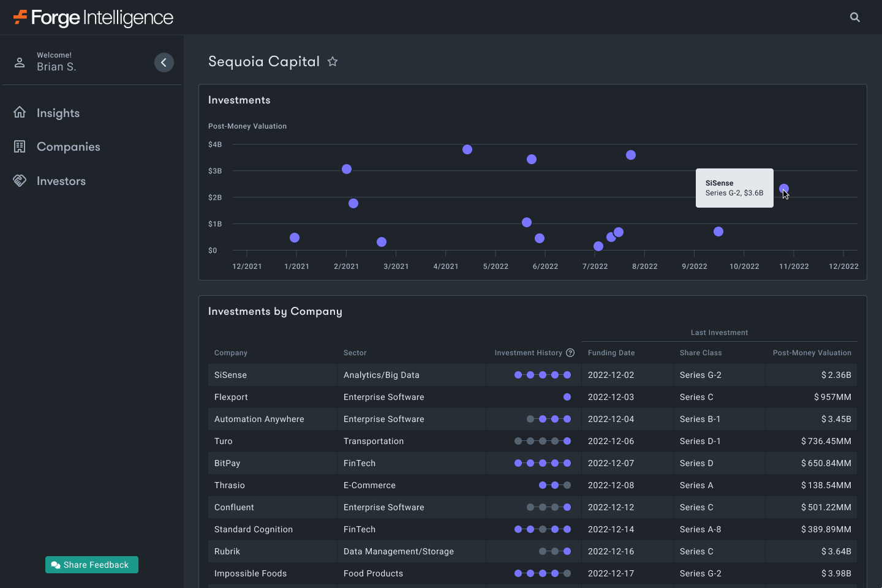Click the highest valuation dot near 4/2021
The width and height of the screenshot is (882, 588).
[x=467, y=149]
